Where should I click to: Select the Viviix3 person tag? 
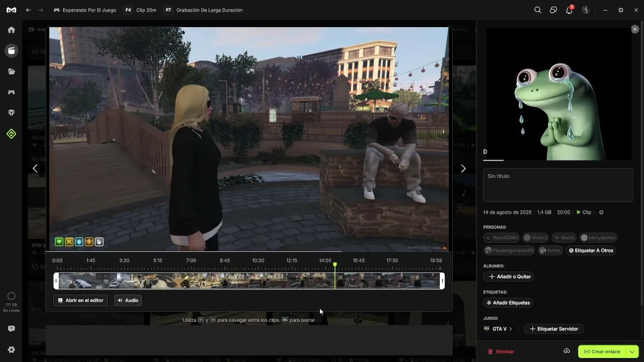point(535,238)
